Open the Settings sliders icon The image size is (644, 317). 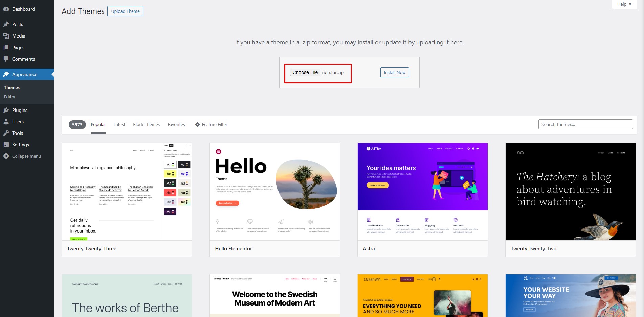tap(6, 145)
